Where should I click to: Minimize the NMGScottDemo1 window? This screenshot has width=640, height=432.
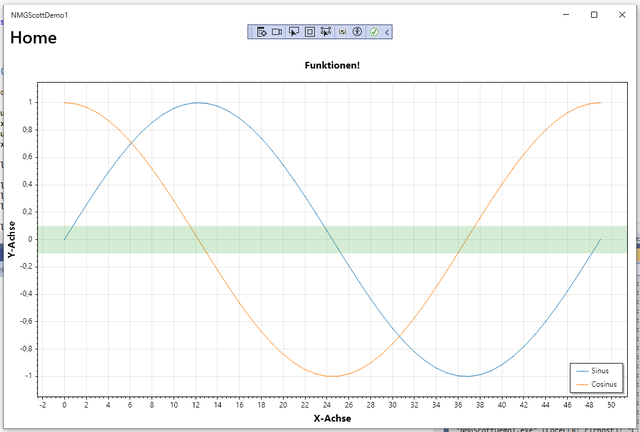point(566,15)
